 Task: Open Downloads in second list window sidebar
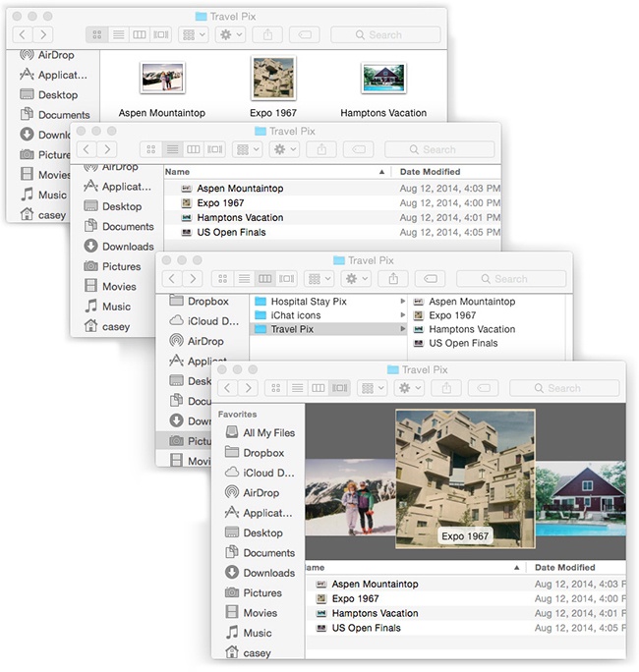click(x=119, y=247)
